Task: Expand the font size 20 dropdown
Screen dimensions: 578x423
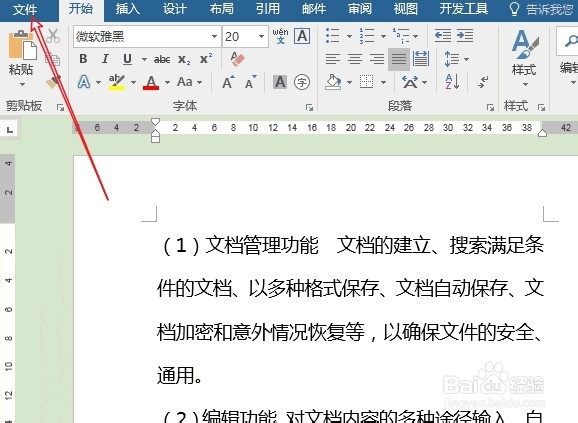Action: tap(261, 36)
